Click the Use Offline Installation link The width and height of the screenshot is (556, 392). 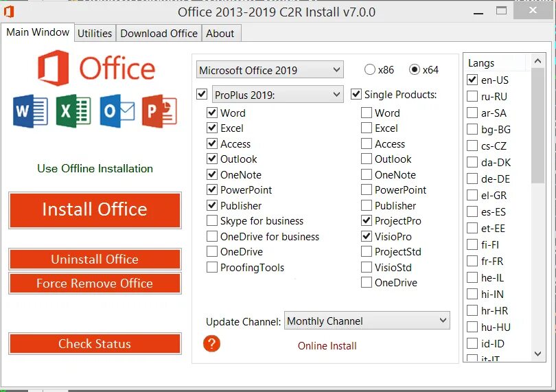click(x=95, y=168)
